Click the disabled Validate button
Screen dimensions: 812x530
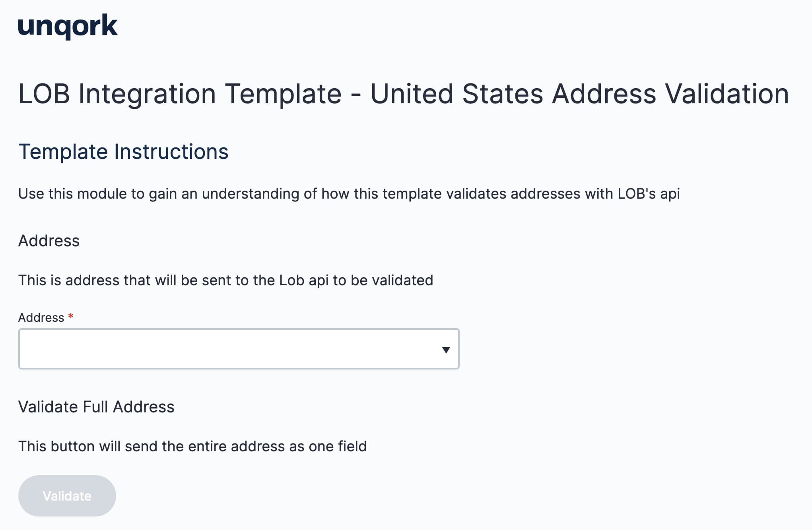pyautogui.click(x=67, y=496)
